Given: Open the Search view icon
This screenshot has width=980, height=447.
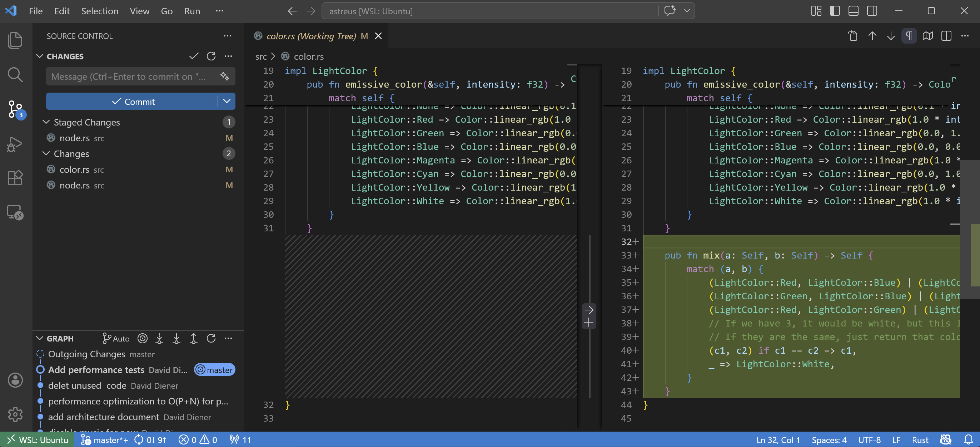Looking at the screenshot, I should (x=15, y=75).
